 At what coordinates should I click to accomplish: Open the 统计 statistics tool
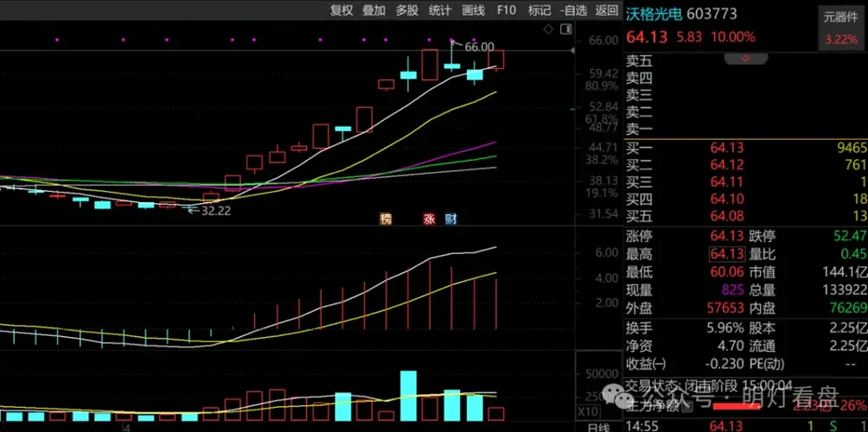[x=440, y=10]
